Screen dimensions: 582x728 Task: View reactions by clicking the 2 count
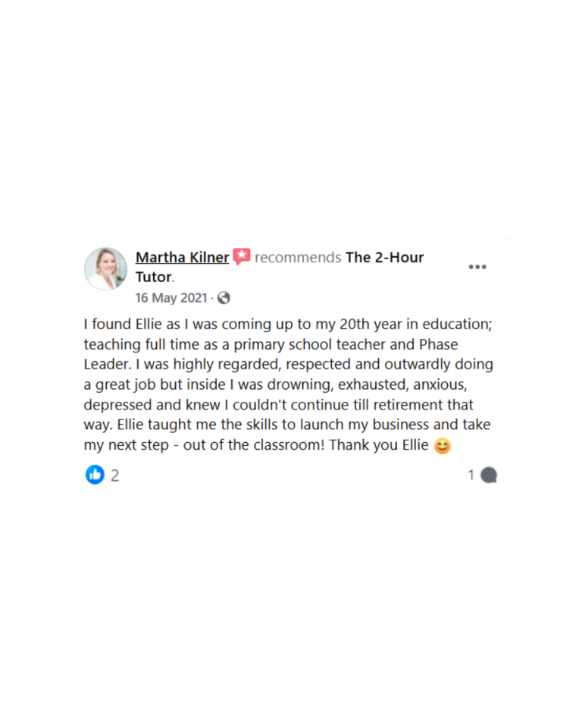pos(114,475)
